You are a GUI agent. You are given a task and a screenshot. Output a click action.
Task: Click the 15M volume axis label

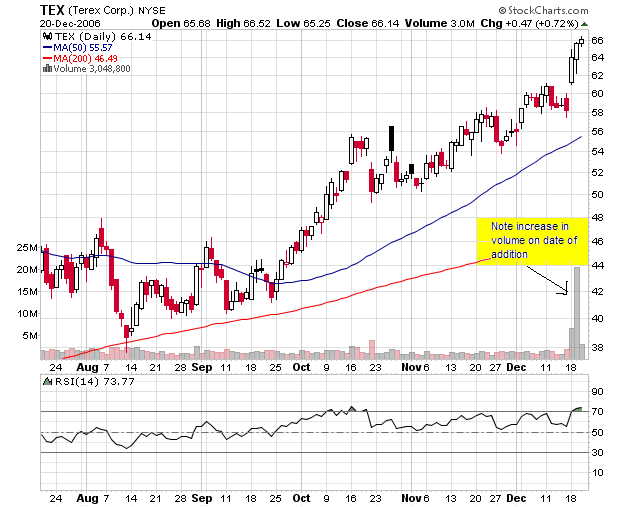(27, 291)
